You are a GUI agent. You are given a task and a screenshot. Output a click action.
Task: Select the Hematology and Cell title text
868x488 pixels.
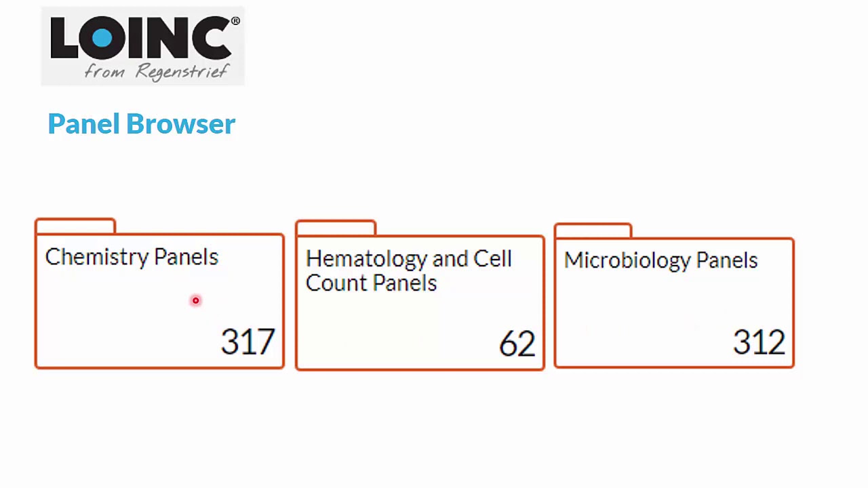[408, 259]
